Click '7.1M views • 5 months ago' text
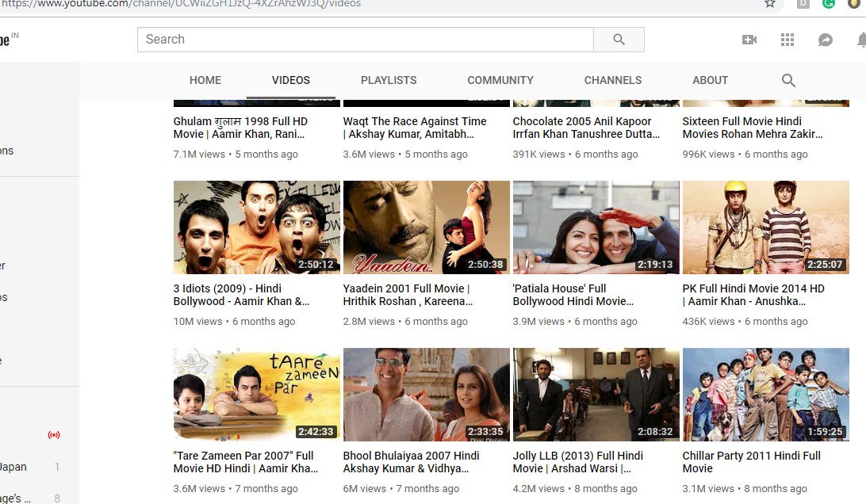 pyautogui.click(x=236, y=155)
